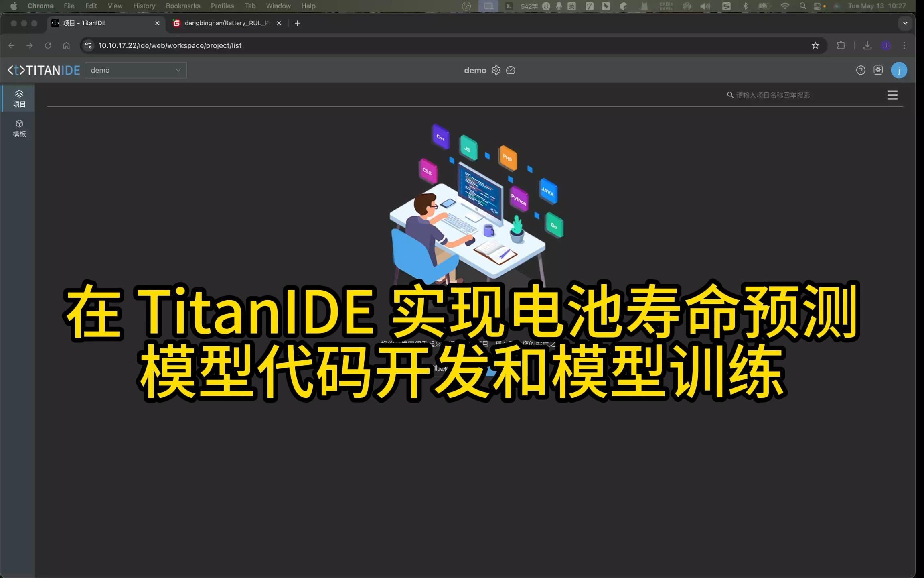
Task: Expand Chrome tab search chevron
Action: [905, 23]
